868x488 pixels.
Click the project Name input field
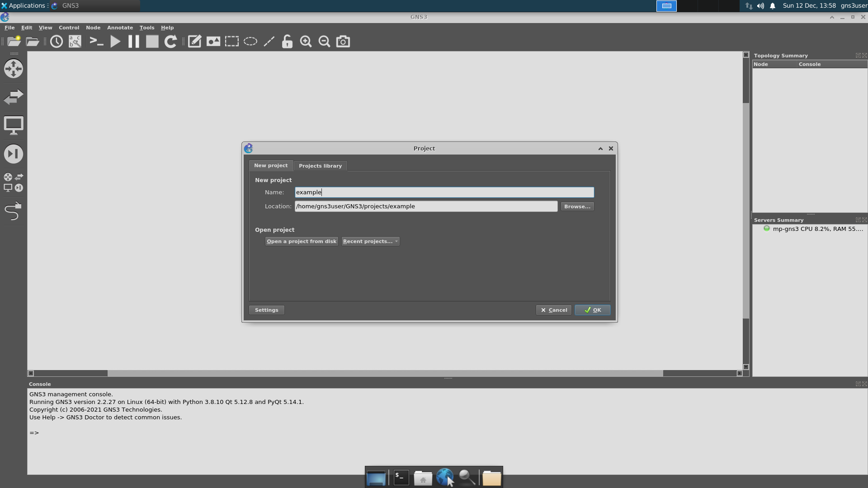click(444, 192)
